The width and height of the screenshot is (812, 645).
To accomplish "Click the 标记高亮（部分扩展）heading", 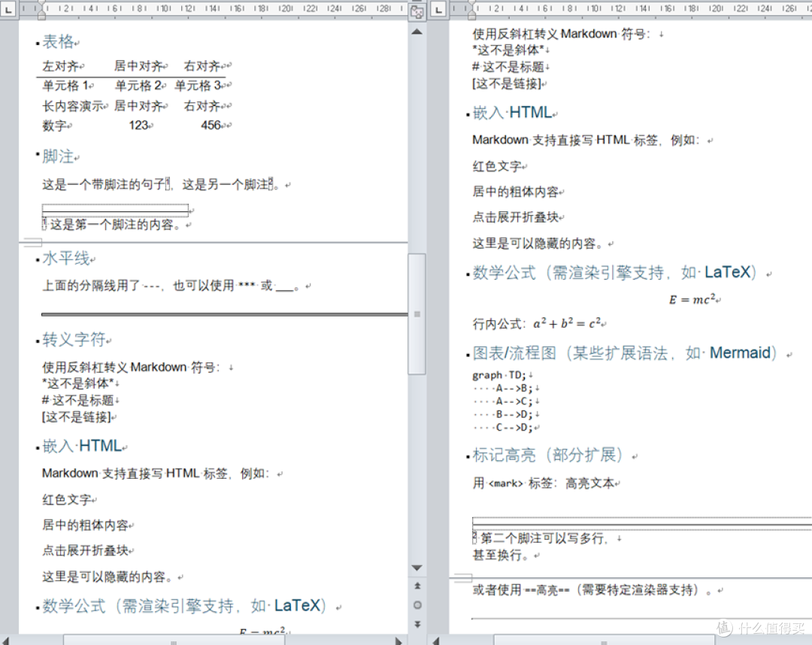I will coord(548,455).
